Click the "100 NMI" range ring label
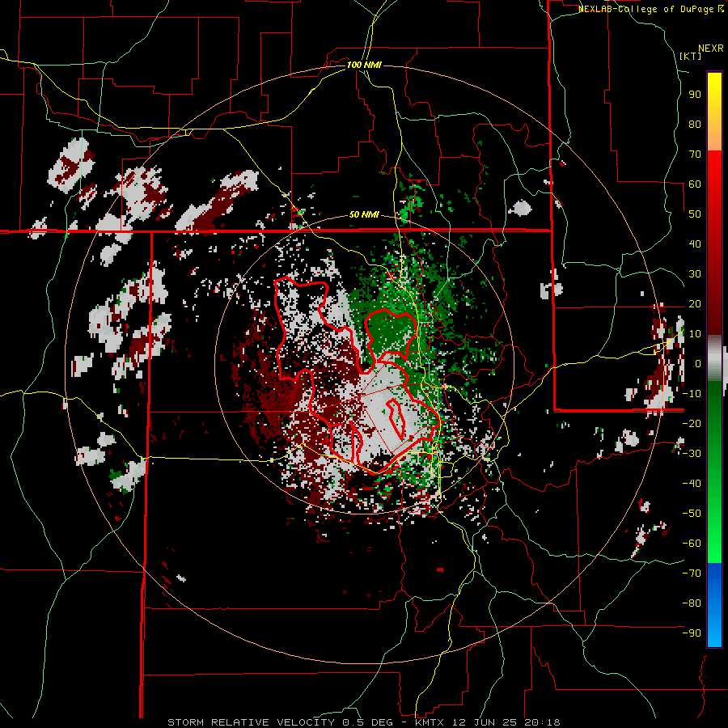The height and width of the screenshot is (728, 728). (364, 65)
